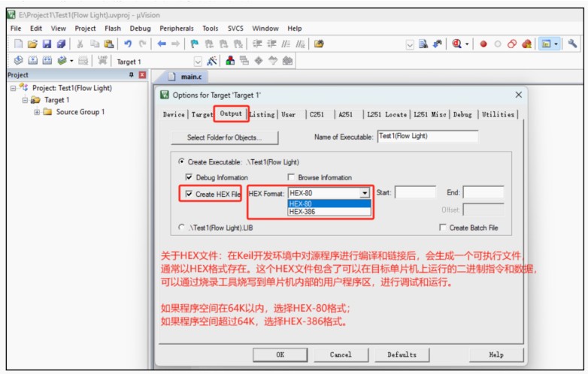Switch to the Debug tab in dialog
The width and height of the screenshot is (588, 374).
coord(462,115)
